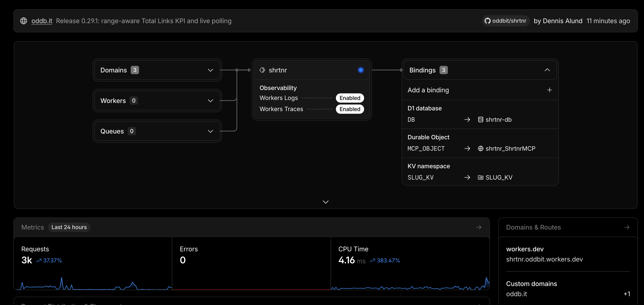Open Metrics details via the arrow icon
The width and height of the screenshot is (644, 305).
pyautogui.click(x=479, y=227)
